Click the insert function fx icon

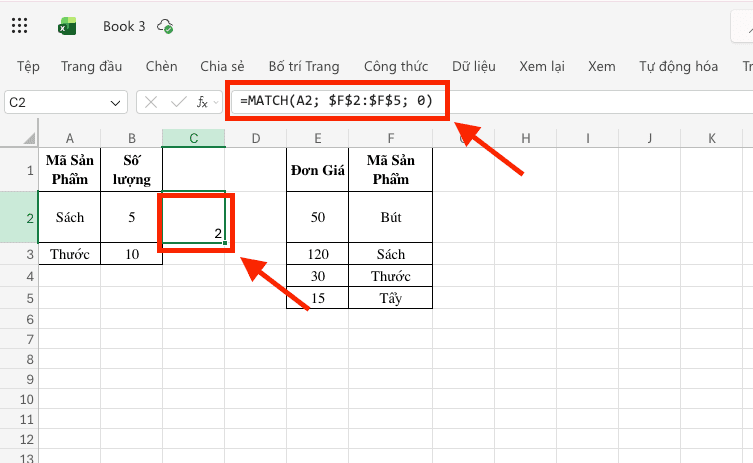pos(202,102)
